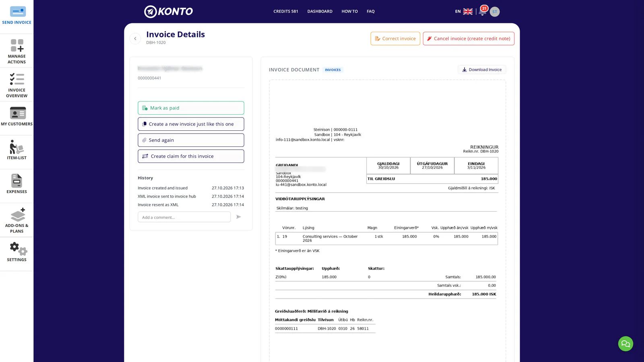Click the Heildarupphæð 185.000 ISK total
Image resolution: width=644 pixels, height=362 pixels.
point(462,294)
